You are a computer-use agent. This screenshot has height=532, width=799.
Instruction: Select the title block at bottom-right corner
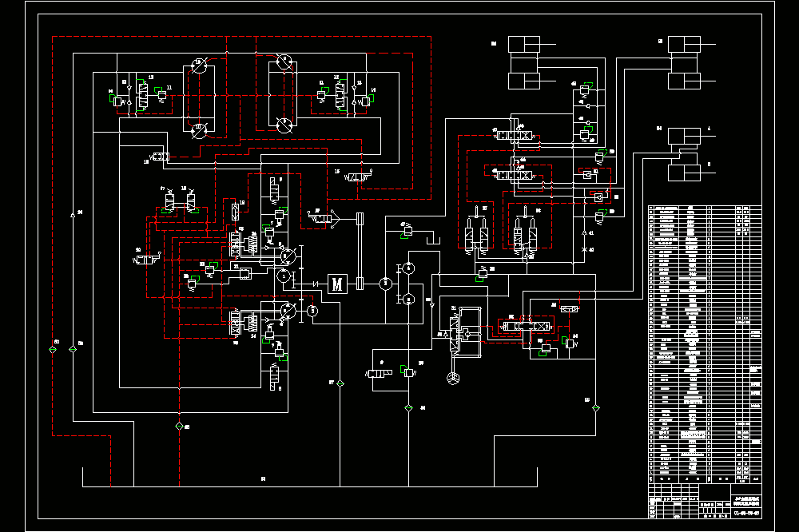[705, 501]
